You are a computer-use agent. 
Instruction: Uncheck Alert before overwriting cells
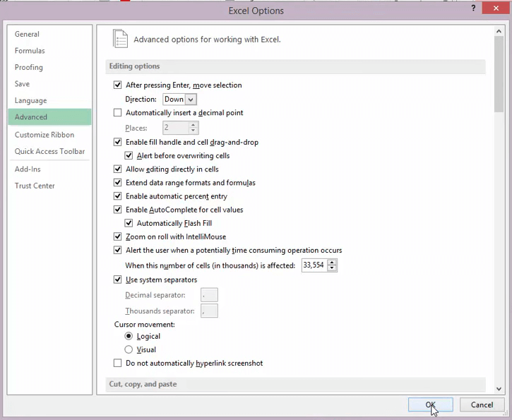(x=129, y=156)
